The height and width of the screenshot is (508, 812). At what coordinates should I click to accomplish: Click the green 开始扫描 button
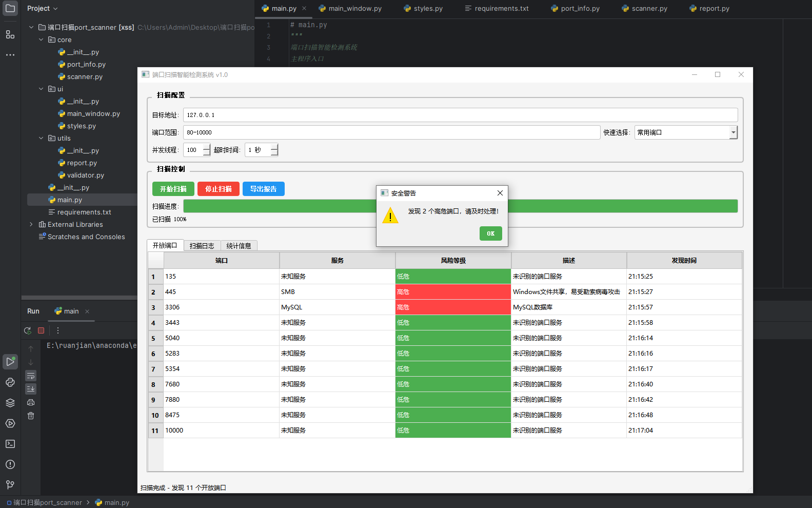pos(173,189)
